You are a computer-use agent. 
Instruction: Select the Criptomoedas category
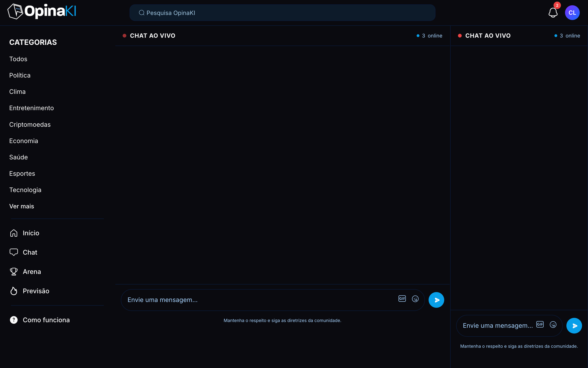30,124
